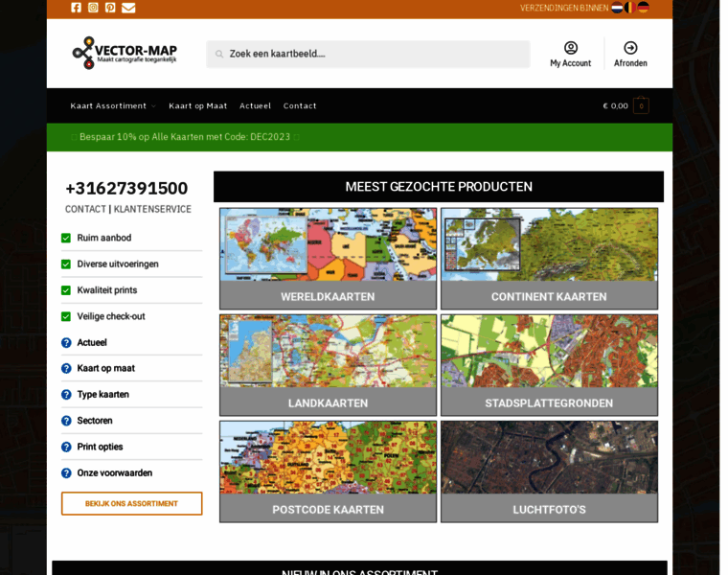The image size is (728, 575).
Task: Open the Contact menu item
Action: point(300,106)
